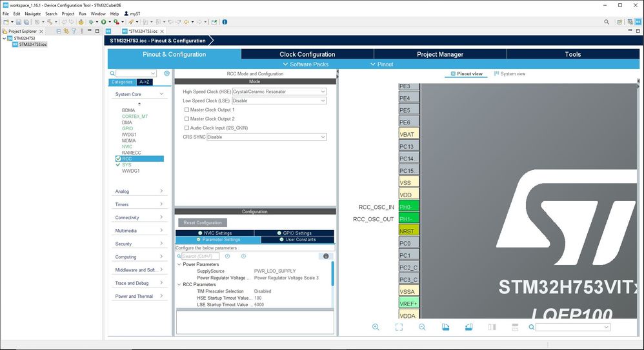Rotate the chip counter-clockwise icon
Screen dimensions: 644x350
(468, 327)
